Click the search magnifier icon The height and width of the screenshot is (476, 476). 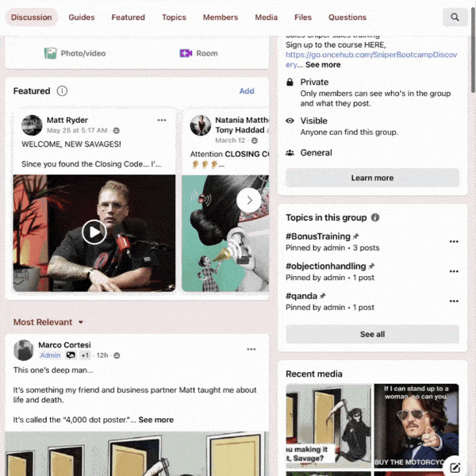(455, 17)
